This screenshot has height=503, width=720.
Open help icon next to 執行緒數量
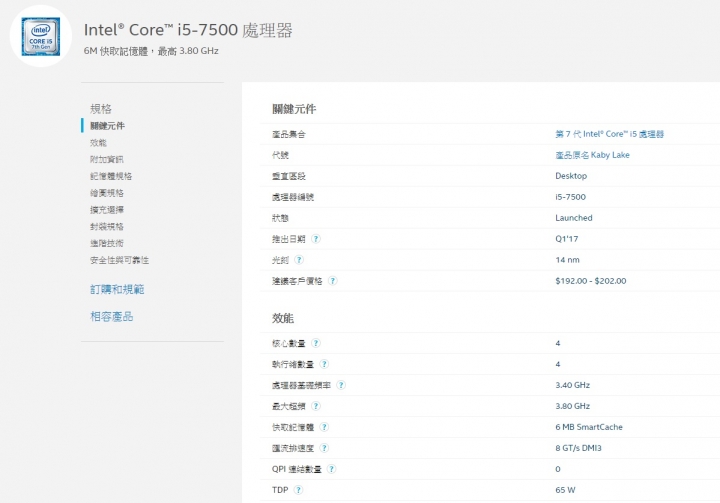[x=324, y=364]
